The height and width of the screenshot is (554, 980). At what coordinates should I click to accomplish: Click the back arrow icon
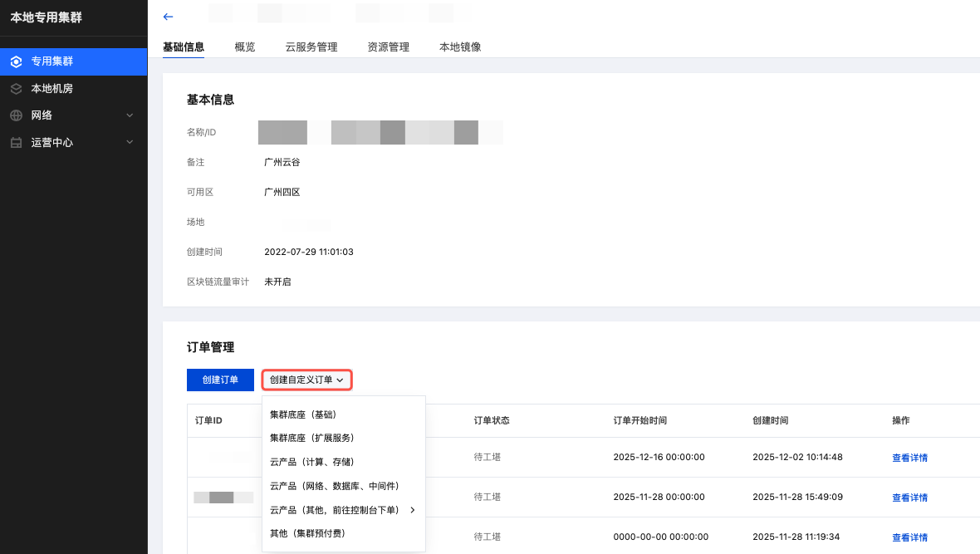coord(169,17)
